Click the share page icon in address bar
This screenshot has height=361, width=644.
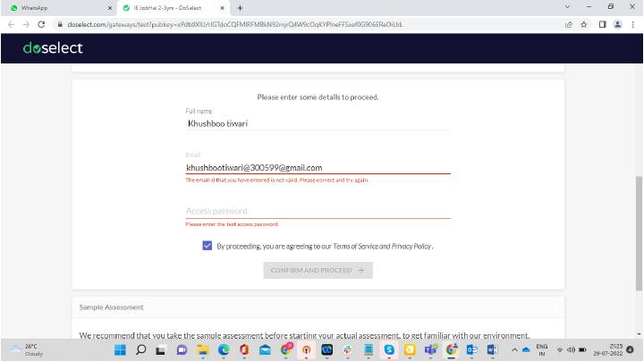point(569,24)
